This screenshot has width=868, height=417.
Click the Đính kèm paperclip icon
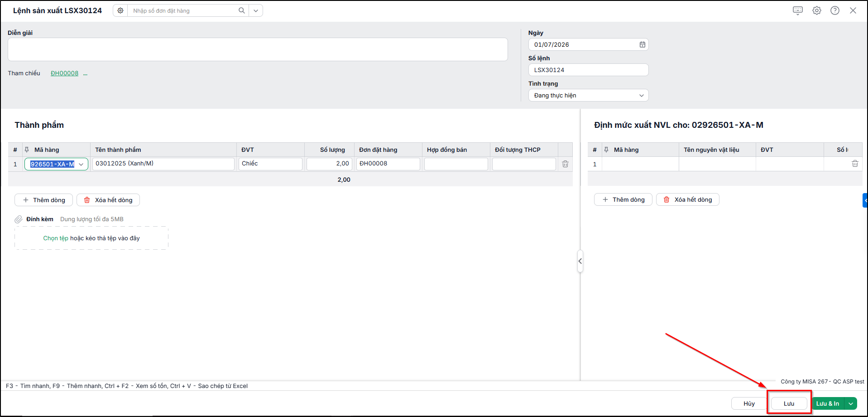19,219
